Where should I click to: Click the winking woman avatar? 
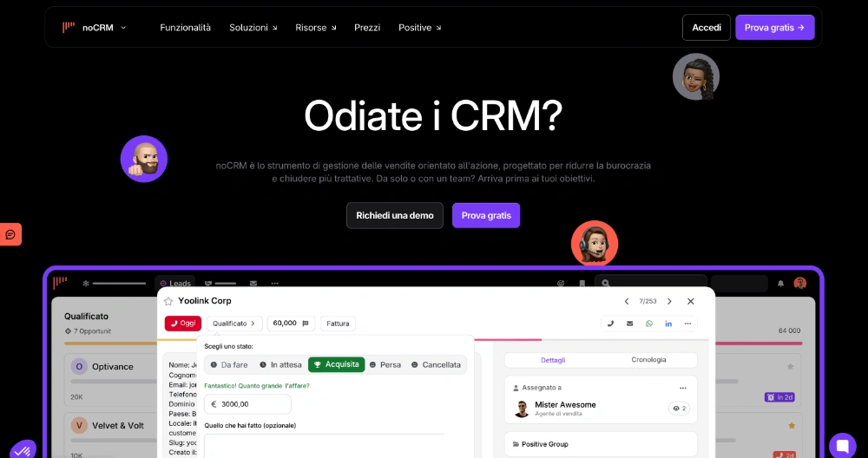696,77
